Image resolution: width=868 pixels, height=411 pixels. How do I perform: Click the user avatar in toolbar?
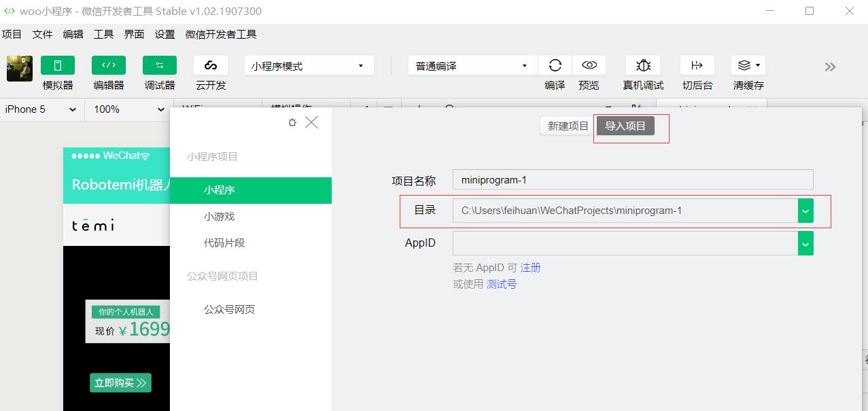click(x=20, y=69)
